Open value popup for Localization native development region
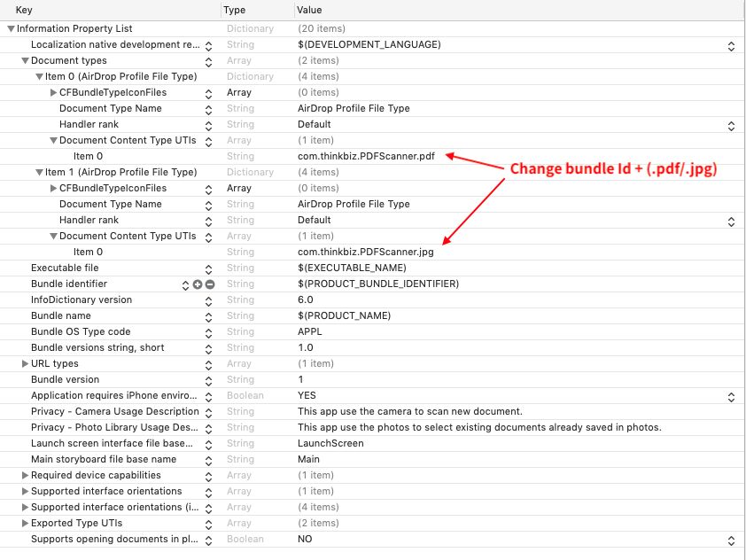This screenshot has width=746, height=560. [x=731, y=46]
